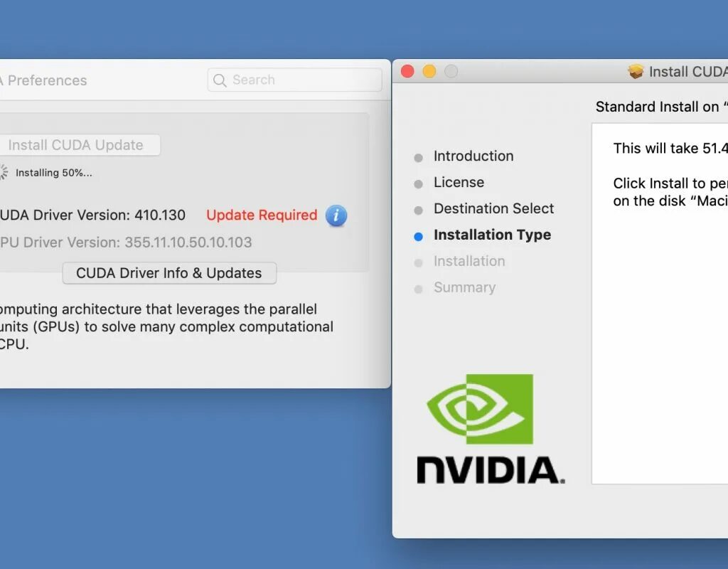Click the Install CUDA Update button
The image size is (728, 569).
click(x=80, y=145)
